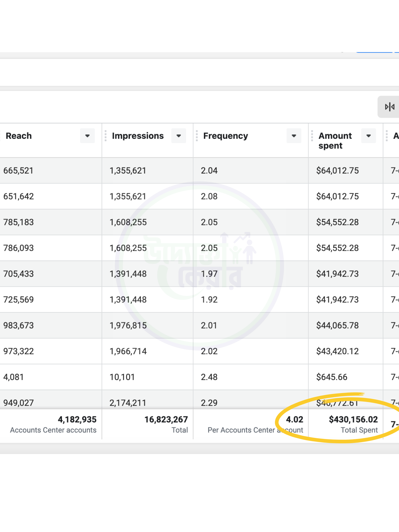Click the Amount spent column drag handle
Viewport: 399px width, 532px height.
pyautogui.click(x=312, y=136)
